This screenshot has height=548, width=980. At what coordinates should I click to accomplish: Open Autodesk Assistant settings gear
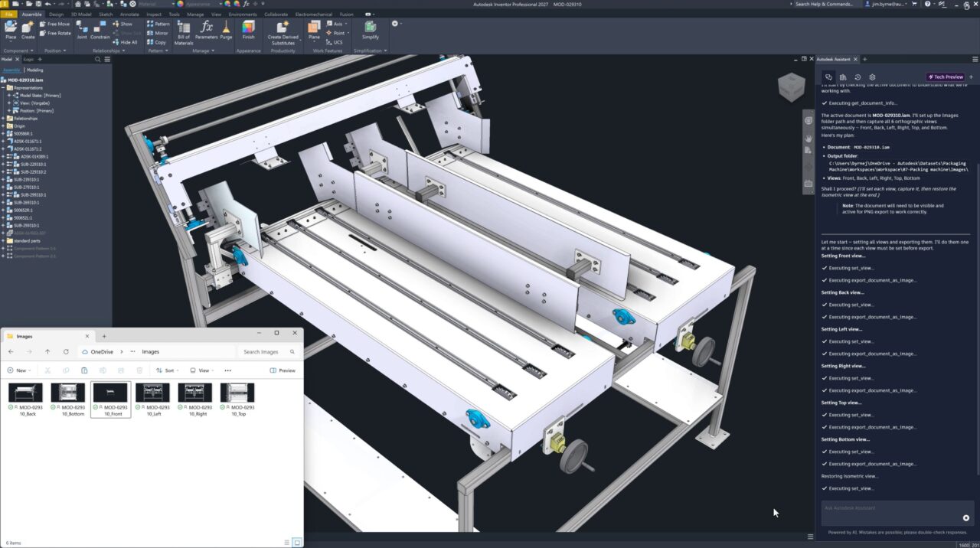coord(872,77)
